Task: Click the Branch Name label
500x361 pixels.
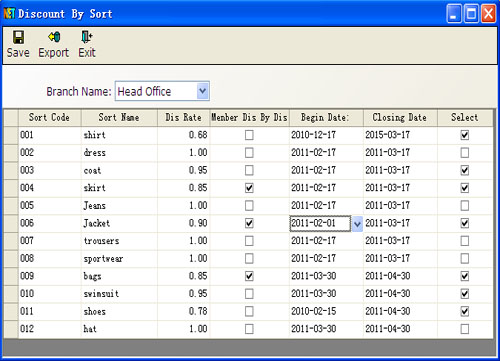Action: (x=78, y=91)
